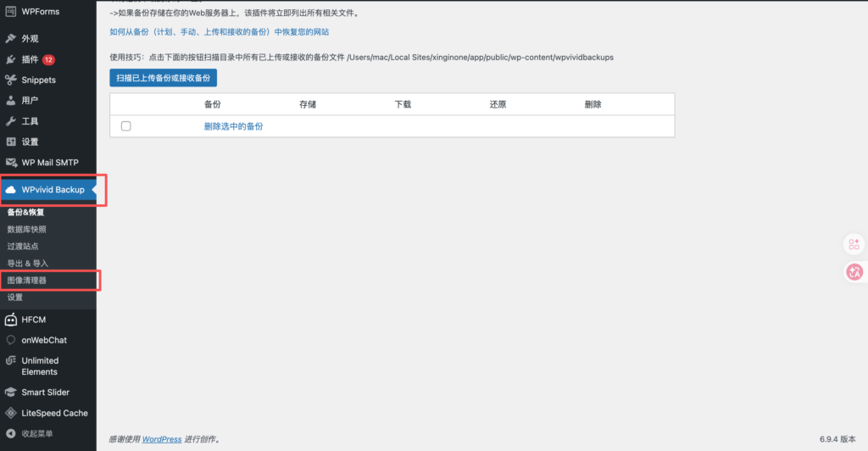
Task: Click the WPvivid Backup cloud icon
Action: tap(10, 190)
